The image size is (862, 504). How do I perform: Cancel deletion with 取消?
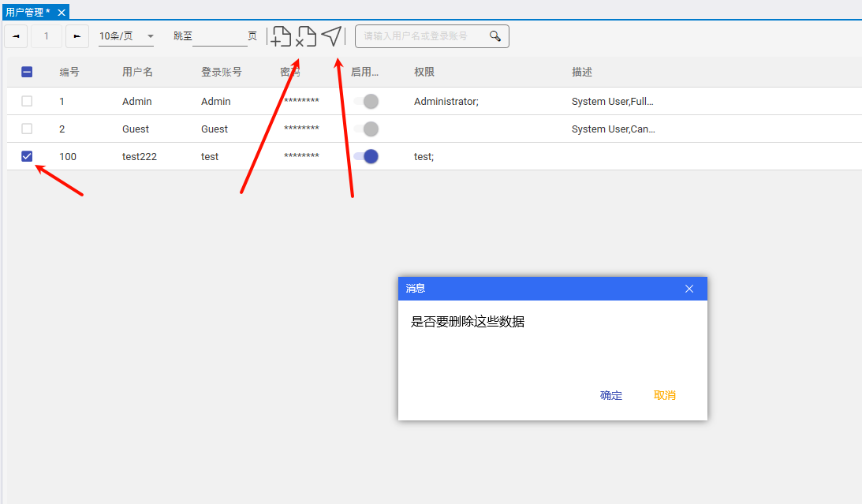click(665, 395)
